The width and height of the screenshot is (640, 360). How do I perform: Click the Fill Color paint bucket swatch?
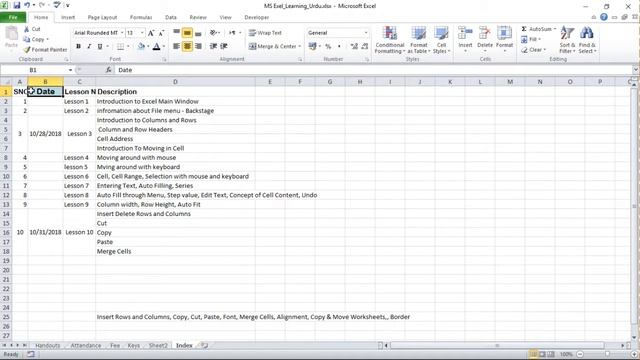click(141, 47)
